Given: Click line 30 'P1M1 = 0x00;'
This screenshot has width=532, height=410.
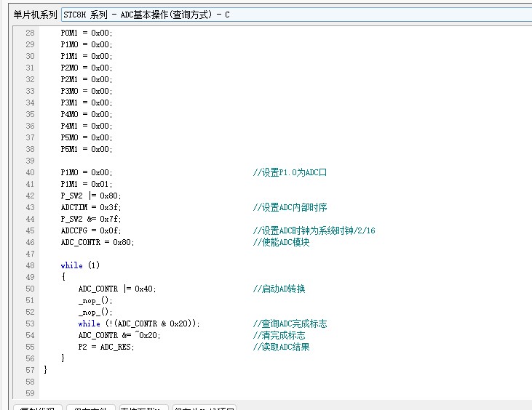Looking at the screenshot, I should coord(87,56).
